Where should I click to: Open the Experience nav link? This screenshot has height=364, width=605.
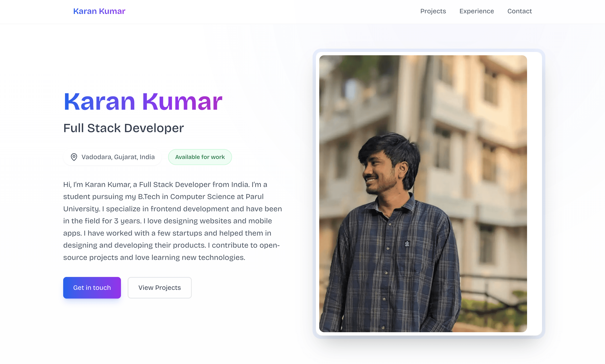476,11
